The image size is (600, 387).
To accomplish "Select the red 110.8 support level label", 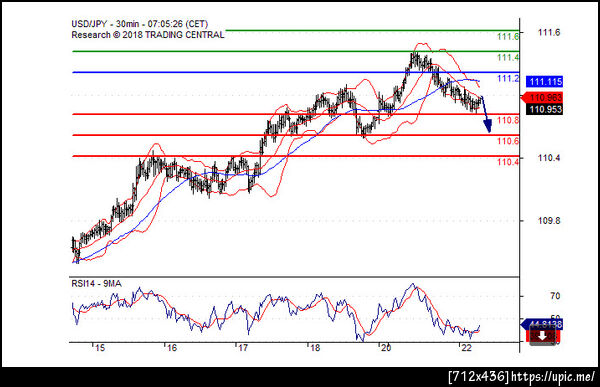I will (508, 121).
